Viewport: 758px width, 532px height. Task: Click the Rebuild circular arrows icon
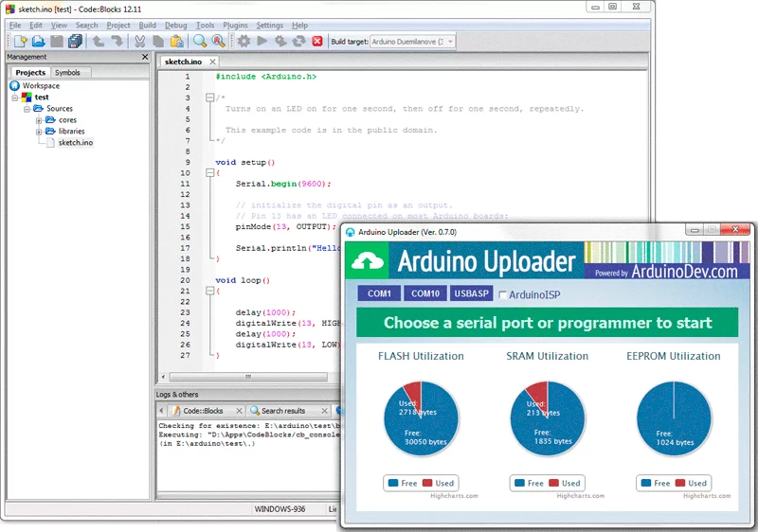pos(298,42)
